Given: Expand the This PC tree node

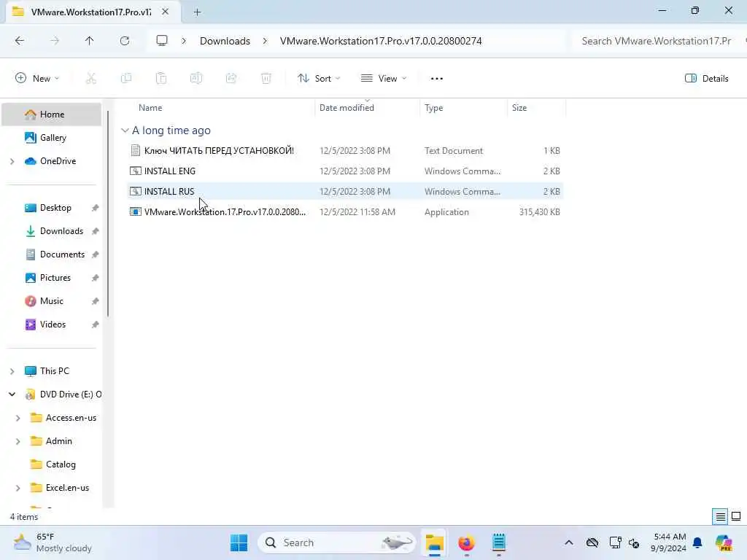Looking at the screenshot, I should pyautogui.click(x=12, y=371).
